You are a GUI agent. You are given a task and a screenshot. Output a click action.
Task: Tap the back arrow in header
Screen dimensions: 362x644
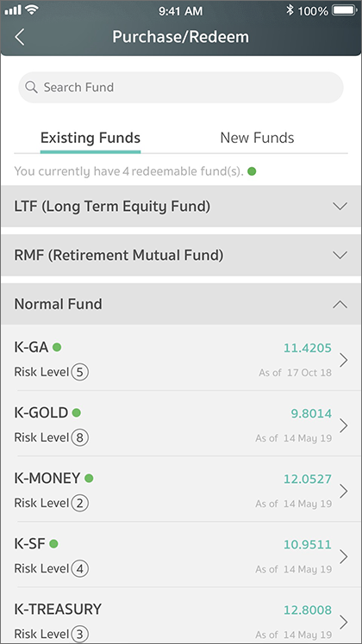[x=19, y=37]
